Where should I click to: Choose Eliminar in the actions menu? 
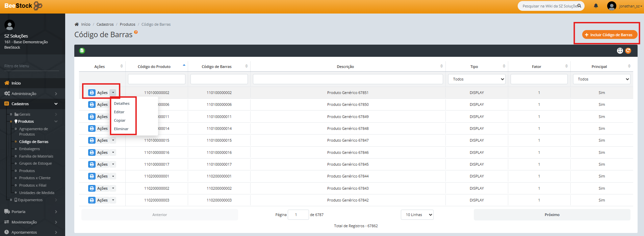[x=121, y=129]
